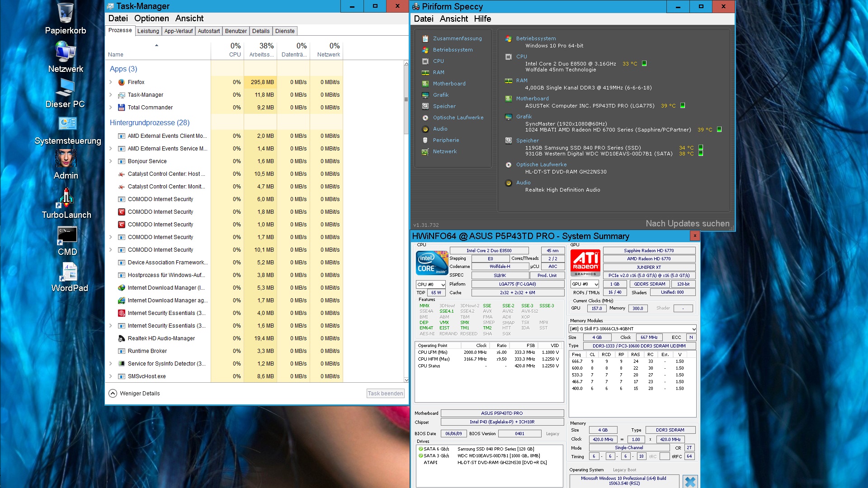Viewport: 868px width, 488px height.
Task: Open the CMD desktop shortcut
Action: [67, 240]
